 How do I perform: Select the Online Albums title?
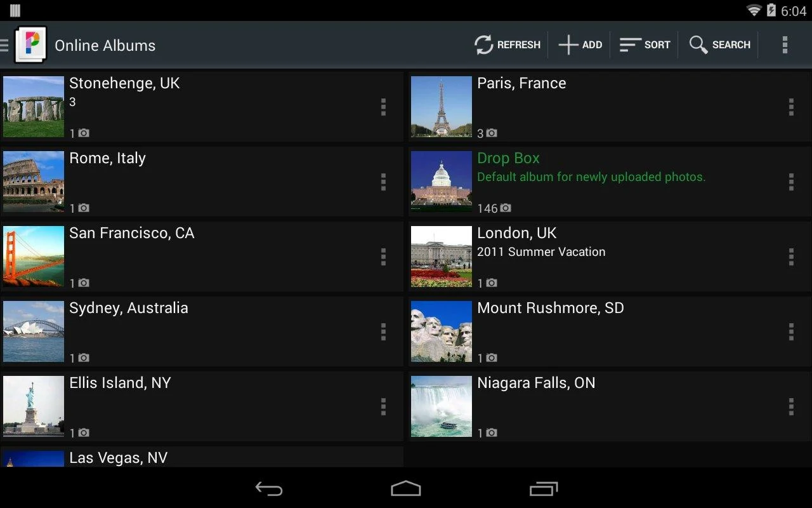105,45
